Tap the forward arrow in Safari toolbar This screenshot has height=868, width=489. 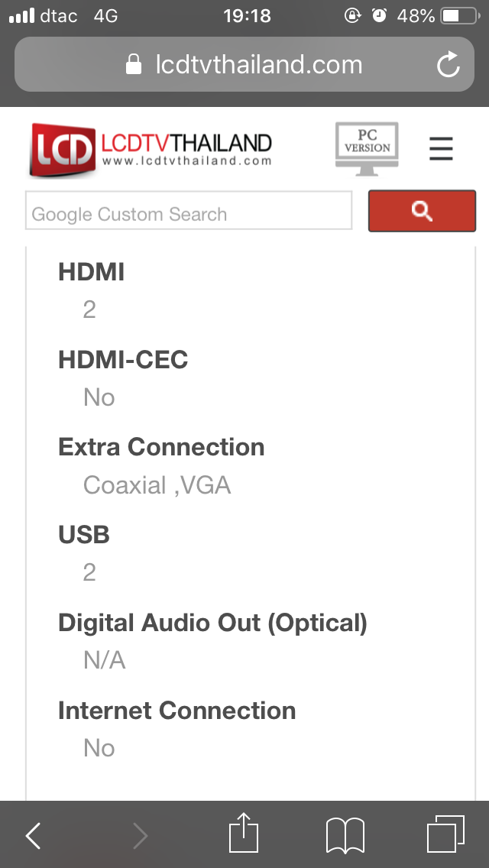[140, 836]
